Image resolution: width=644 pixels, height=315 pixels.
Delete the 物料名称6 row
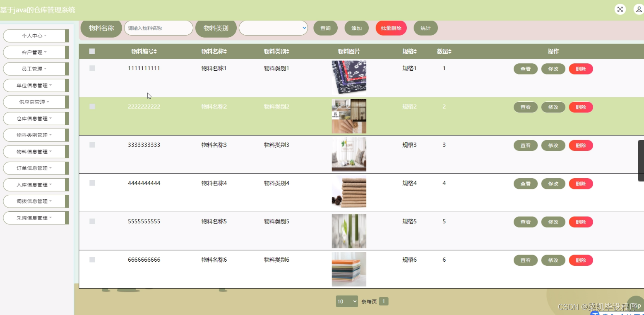point(581,260)
